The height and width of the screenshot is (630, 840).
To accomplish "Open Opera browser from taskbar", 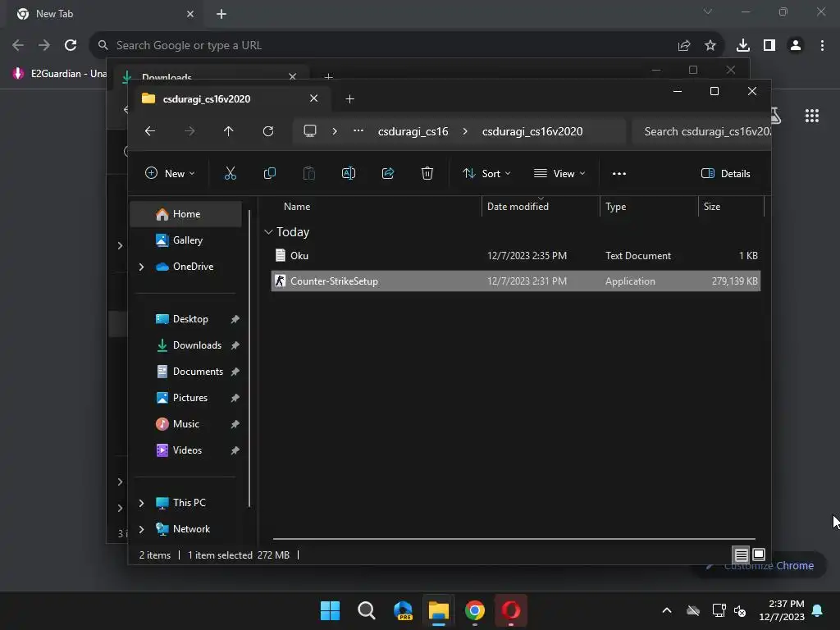I will [510, 610].
